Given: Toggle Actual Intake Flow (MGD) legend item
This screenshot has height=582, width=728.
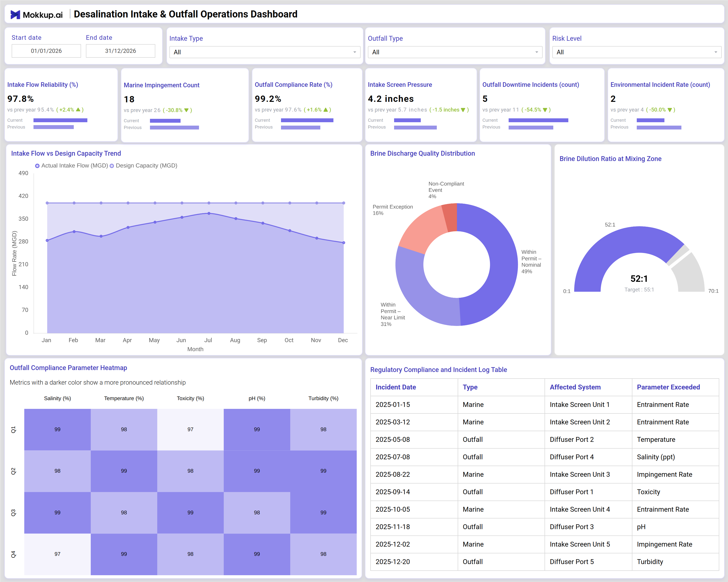Looking at the screenshot, I should pos(72,166).
